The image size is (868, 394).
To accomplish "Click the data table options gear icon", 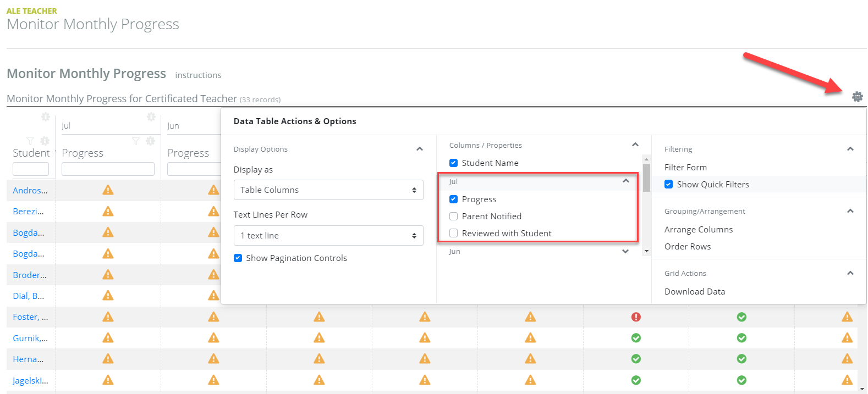I will click(x=857, y=97).
